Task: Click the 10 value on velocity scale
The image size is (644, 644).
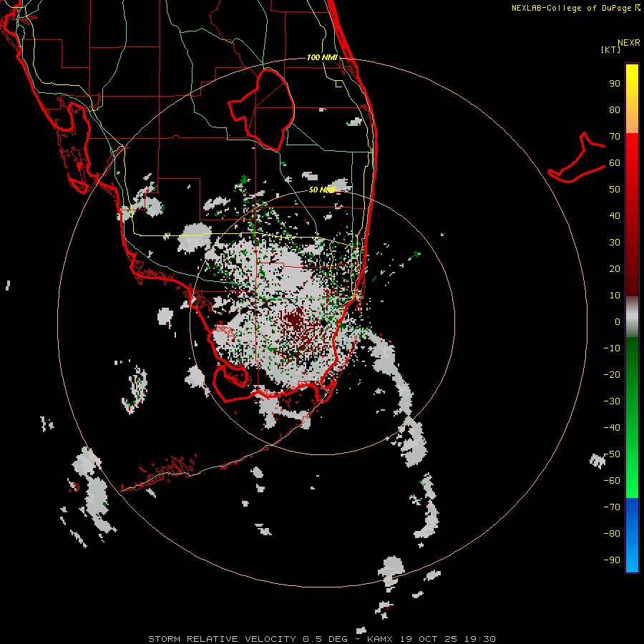Action: [615, 296]
